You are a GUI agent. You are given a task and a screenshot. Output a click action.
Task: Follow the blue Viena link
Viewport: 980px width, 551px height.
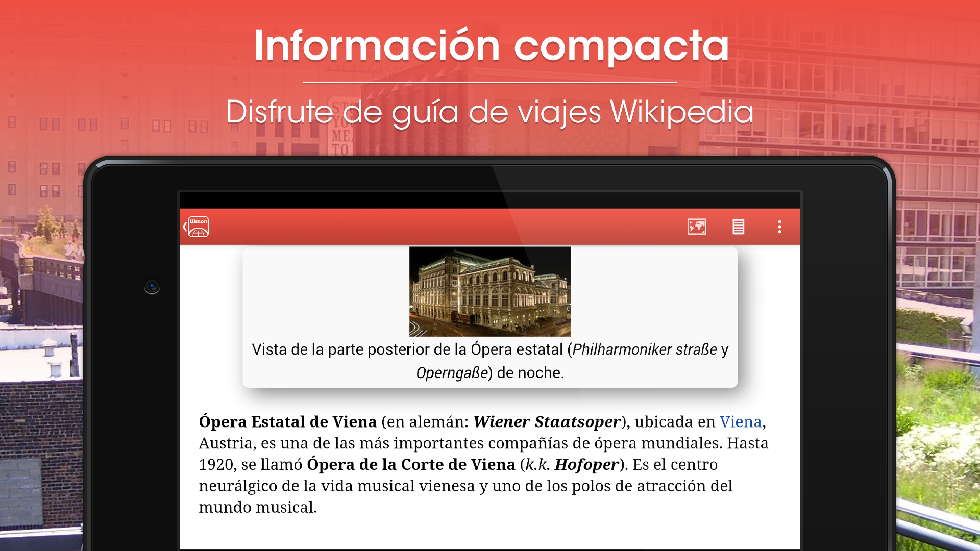[x=741, y=422]
